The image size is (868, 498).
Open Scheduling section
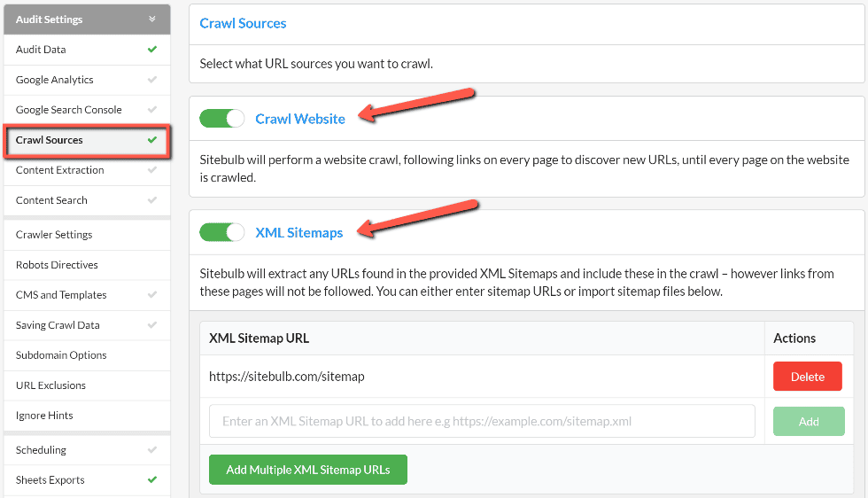tap(87, 450)
